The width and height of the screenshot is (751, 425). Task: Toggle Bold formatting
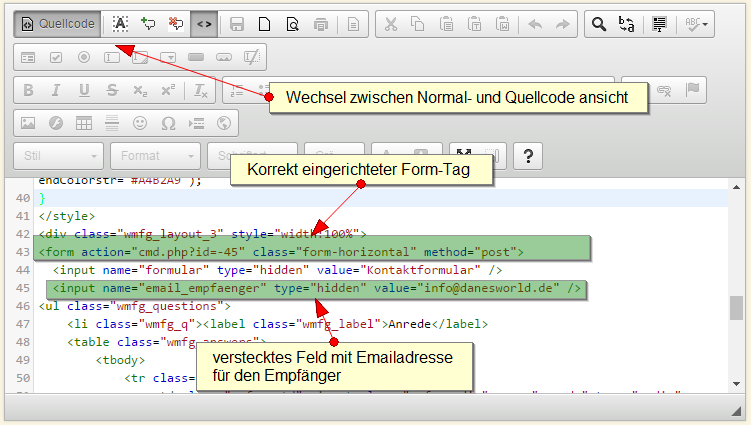[28, 90]
